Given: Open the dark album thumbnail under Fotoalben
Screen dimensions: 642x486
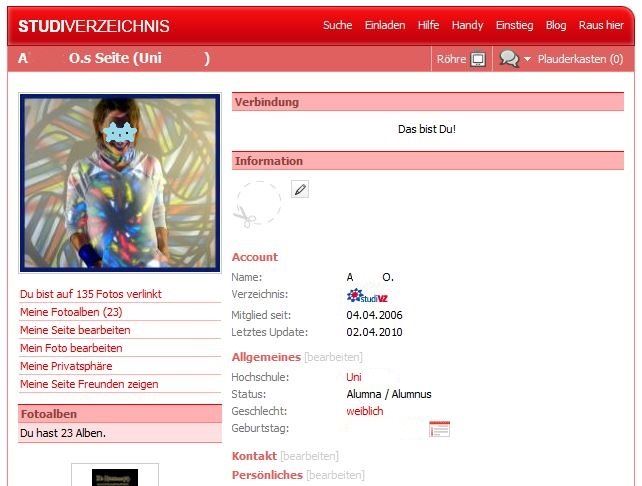Looking at the screenshot, I should pos(115,477).
